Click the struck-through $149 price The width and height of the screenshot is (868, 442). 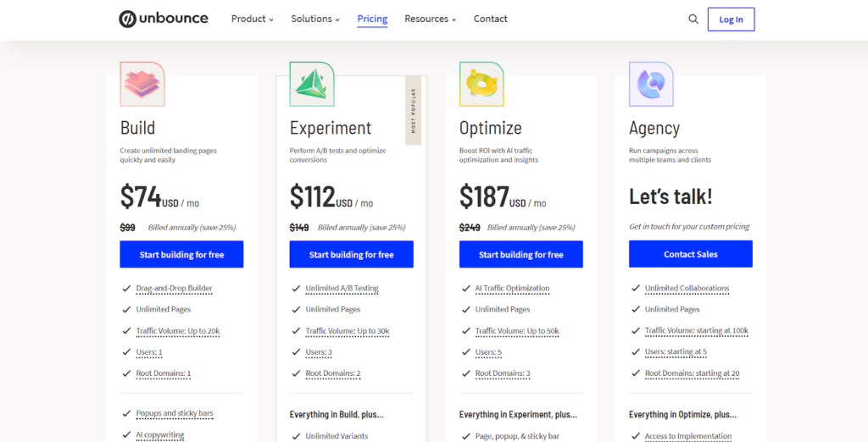coord(299,228)
